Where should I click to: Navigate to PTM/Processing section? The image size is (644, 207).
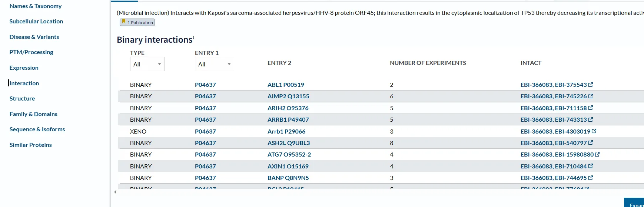31,52
